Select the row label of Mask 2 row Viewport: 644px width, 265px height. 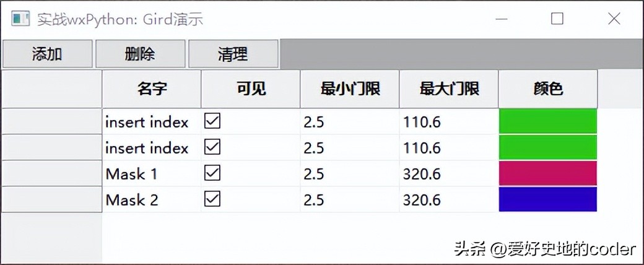pos(52,199)
